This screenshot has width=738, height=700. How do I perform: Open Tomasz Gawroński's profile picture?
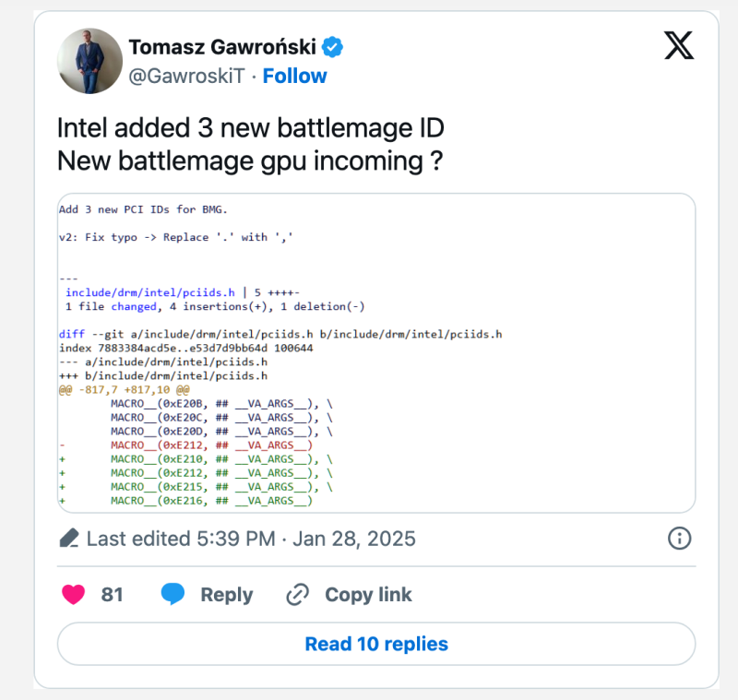pyautogui.click(x=89, y=61)
